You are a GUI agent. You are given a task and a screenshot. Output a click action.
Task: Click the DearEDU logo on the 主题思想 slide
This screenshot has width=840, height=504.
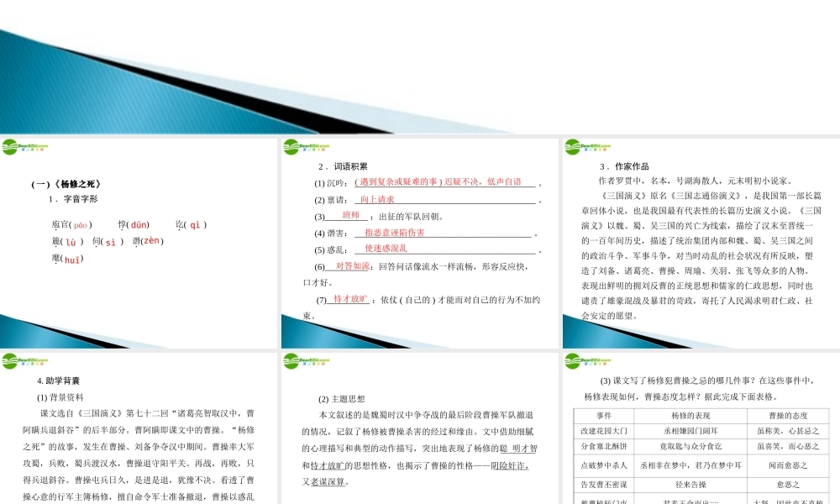pyautogui.click(x=307, y=361)
